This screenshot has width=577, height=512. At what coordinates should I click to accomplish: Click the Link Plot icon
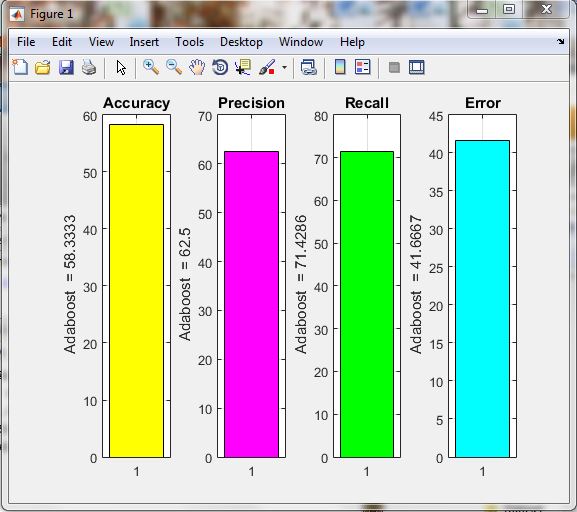pos(309,68)
